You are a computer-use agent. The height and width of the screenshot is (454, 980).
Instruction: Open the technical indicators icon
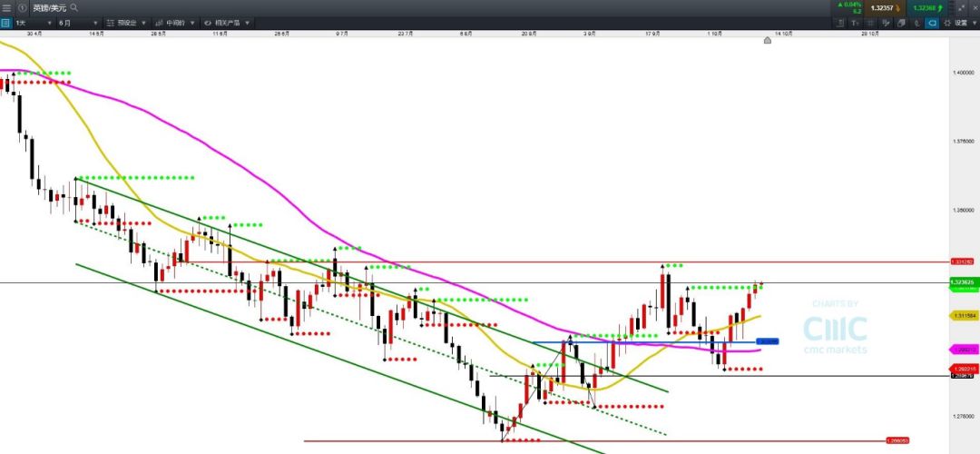pos(886,23)
